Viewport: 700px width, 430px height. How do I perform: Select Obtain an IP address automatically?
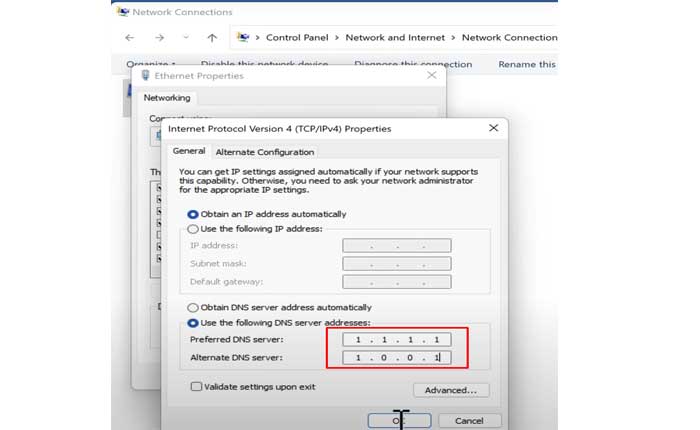194,214
